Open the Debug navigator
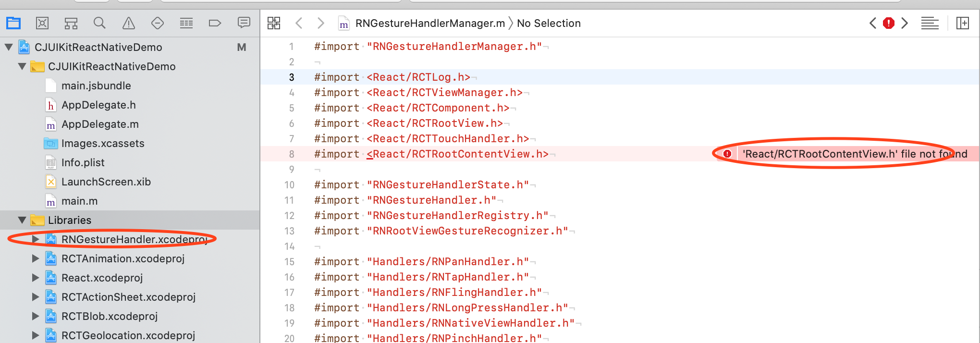Viewport: 980px width, 343px height. tap(186, 23)
